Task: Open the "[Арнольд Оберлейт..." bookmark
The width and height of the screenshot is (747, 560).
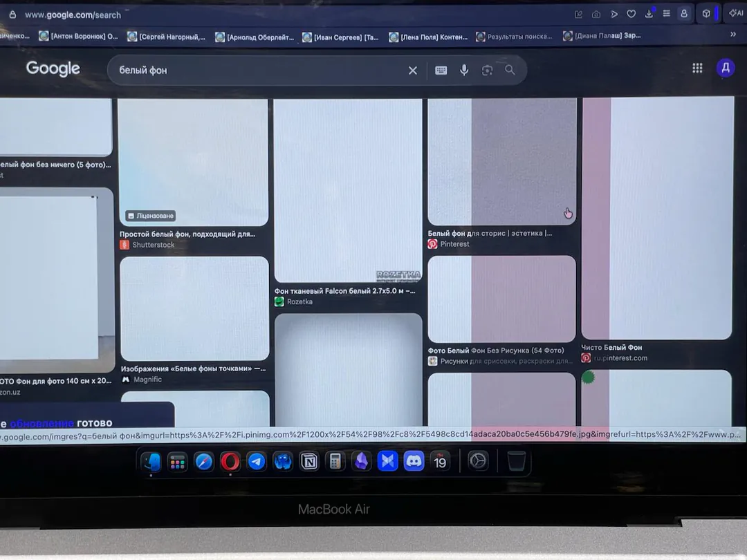Action: [255, 37]
